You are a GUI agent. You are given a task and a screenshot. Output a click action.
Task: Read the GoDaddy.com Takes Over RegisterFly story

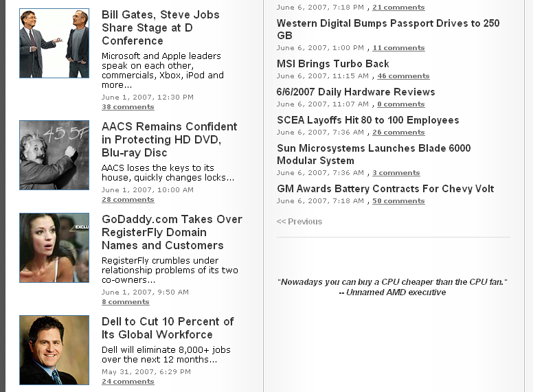[x=172, y=232]
